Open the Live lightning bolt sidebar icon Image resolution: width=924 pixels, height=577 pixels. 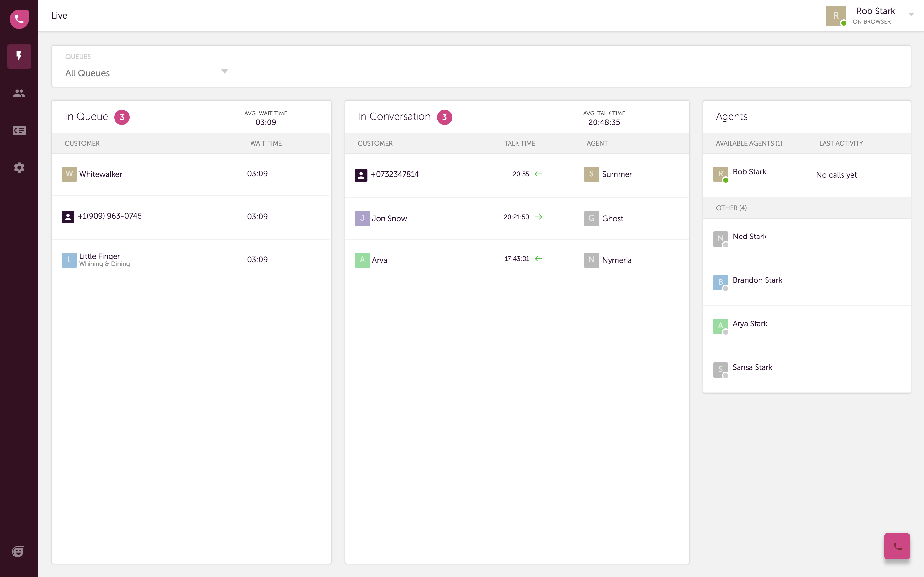click(19, 56)
